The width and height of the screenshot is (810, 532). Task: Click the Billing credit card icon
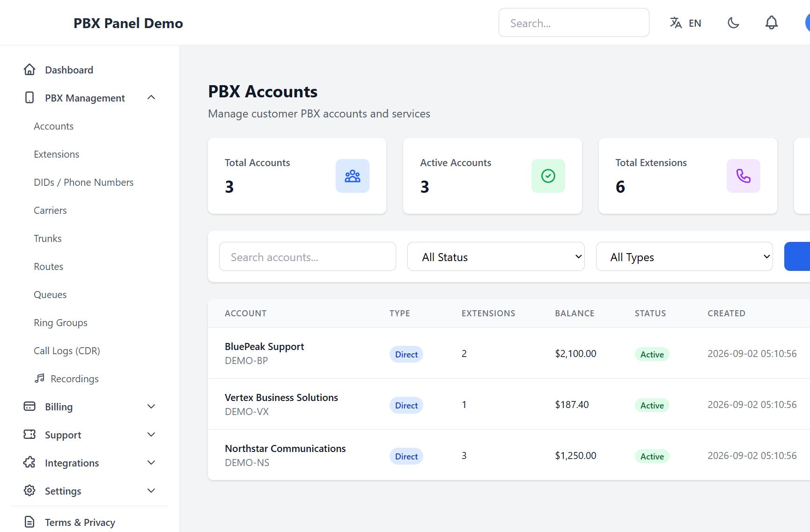pyautogui.click(x=29, y=406)
